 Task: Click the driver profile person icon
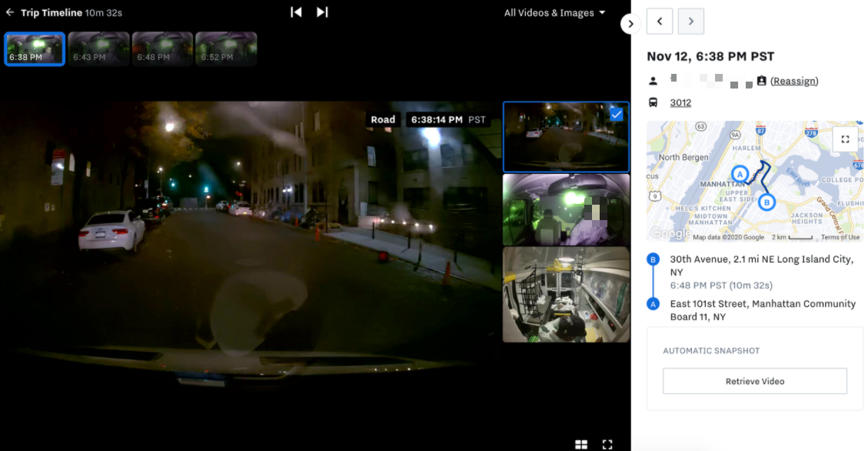point(654,80)
